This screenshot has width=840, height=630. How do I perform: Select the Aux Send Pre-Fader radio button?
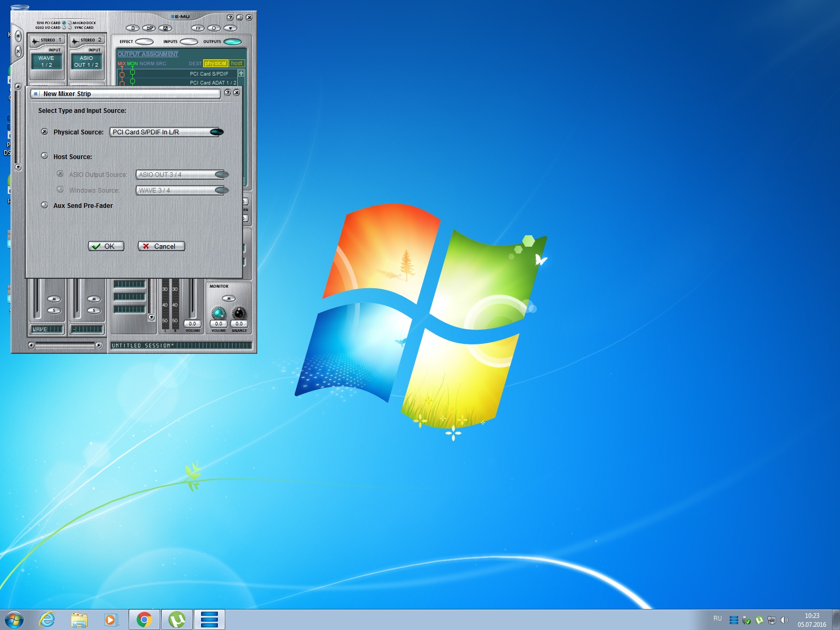pos(45,205)
